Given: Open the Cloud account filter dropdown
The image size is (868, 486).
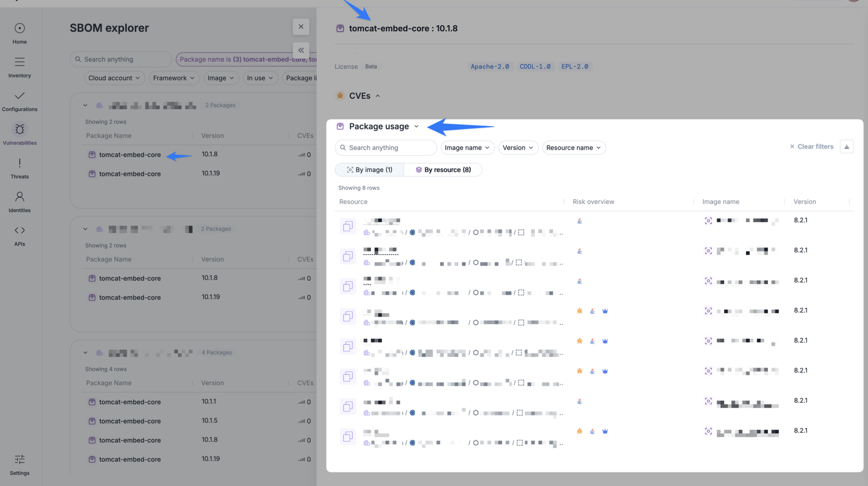Looking at the screenshot, I should (114, 78).
